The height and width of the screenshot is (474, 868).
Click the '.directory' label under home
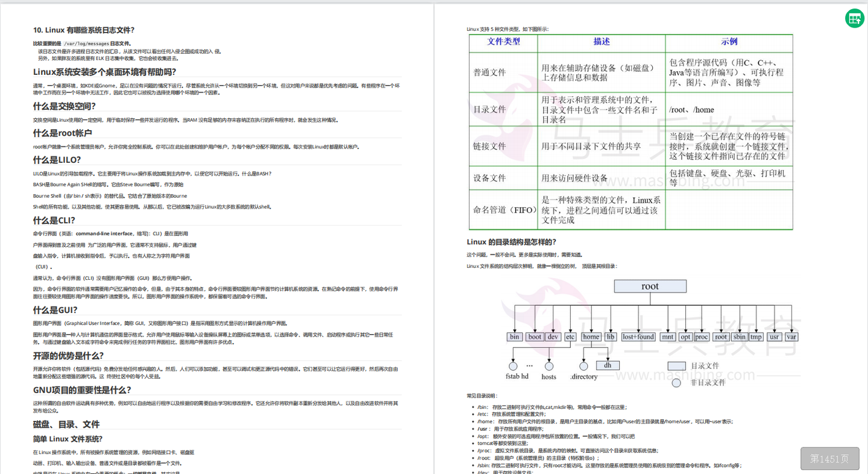click(x=583, y=376)
